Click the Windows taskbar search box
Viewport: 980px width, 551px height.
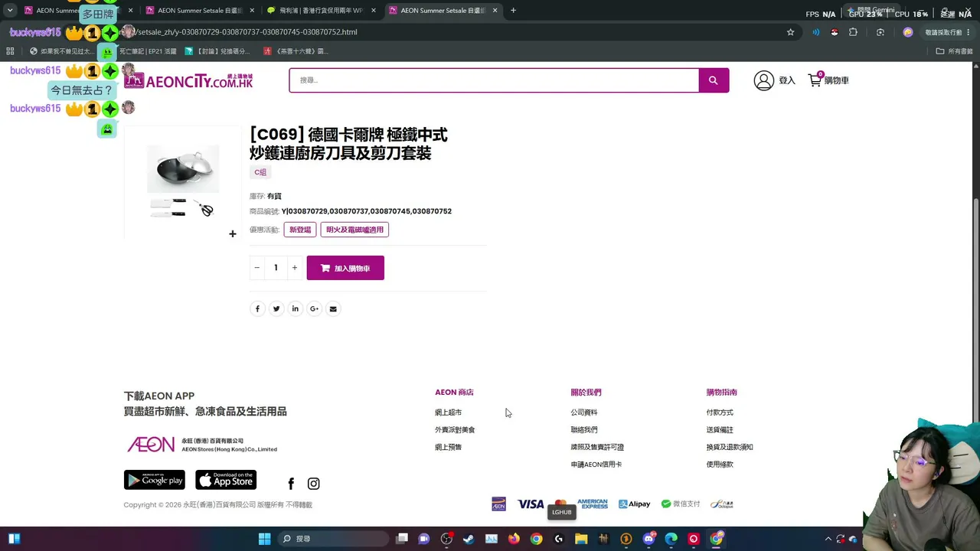[x=332, y=539]
